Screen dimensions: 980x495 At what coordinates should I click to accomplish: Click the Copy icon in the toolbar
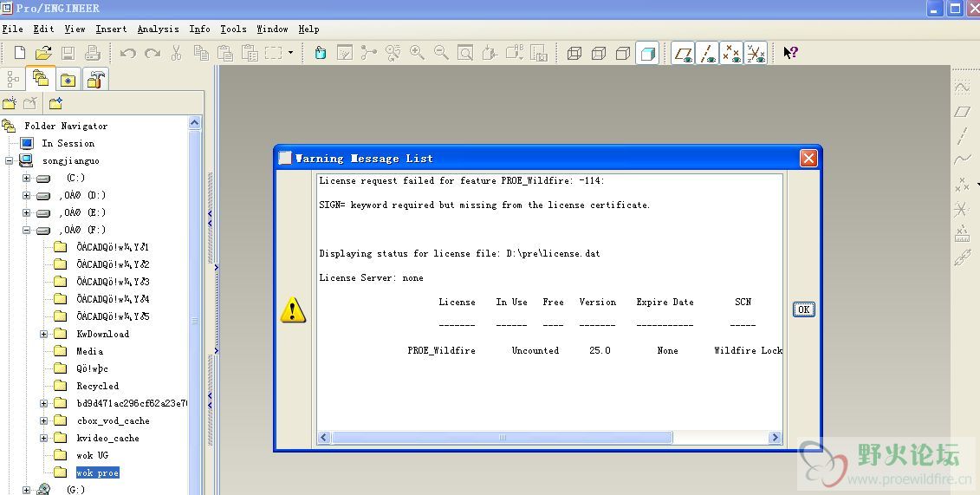tap(201, 53)
